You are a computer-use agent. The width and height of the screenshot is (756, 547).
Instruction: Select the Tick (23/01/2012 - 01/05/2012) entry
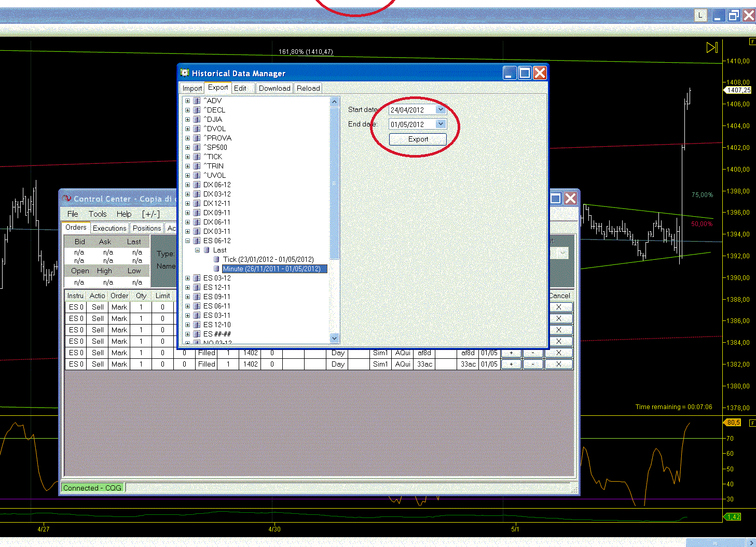coord(268,259)
